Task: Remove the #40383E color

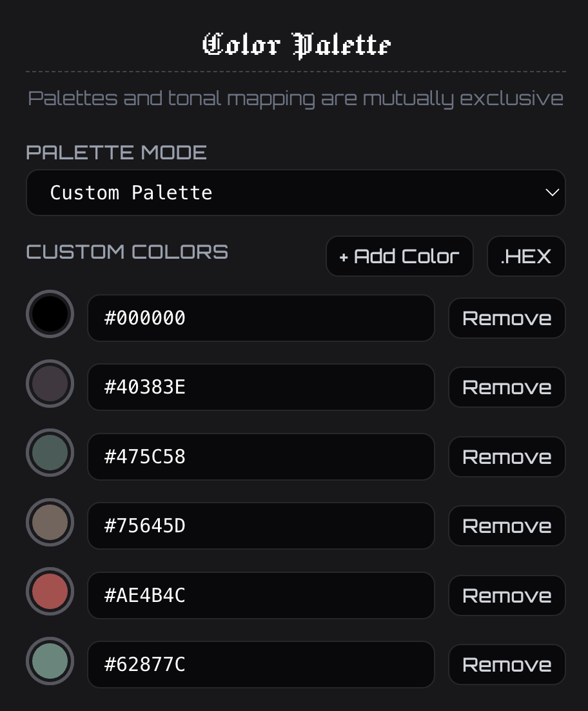Action: [507, 387]
